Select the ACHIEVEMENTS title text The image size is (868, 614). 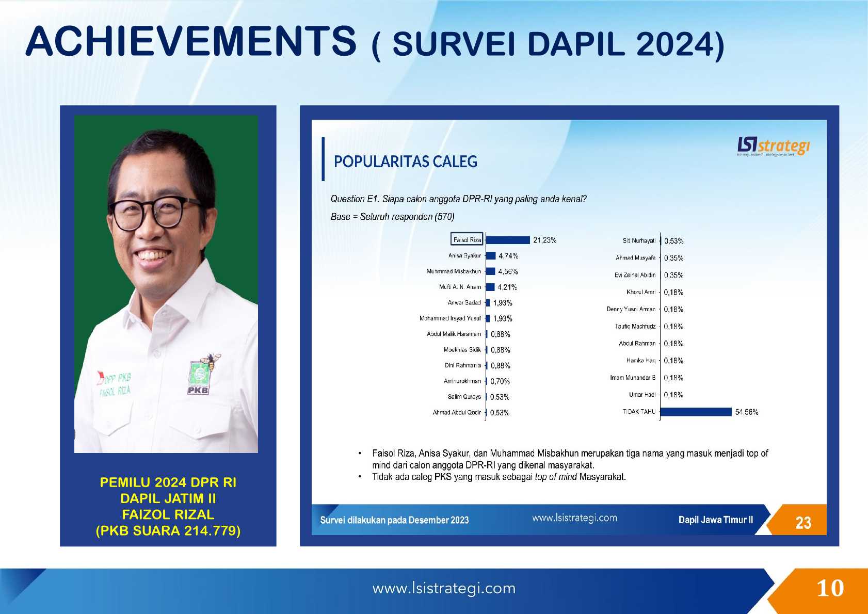[191, 41]
